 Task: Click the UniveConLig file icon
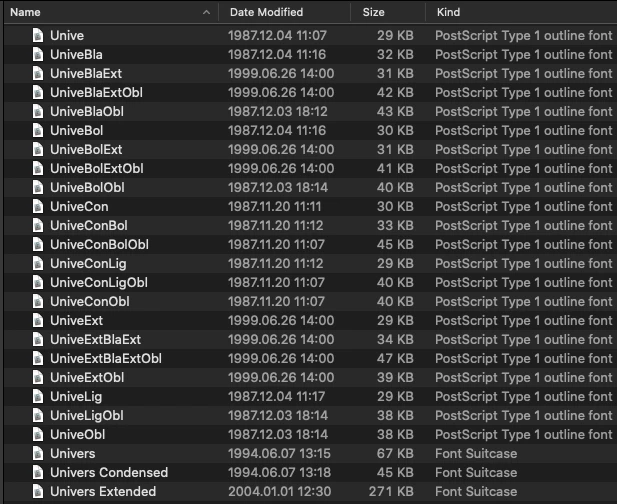pos(38,263)
